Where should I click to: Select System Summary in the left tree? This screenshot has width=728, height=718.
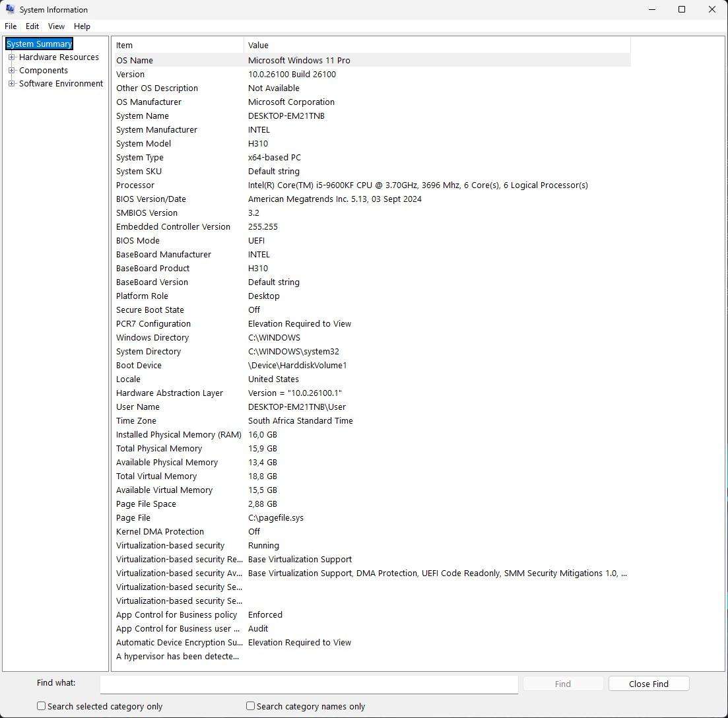(x=38, y=44)
